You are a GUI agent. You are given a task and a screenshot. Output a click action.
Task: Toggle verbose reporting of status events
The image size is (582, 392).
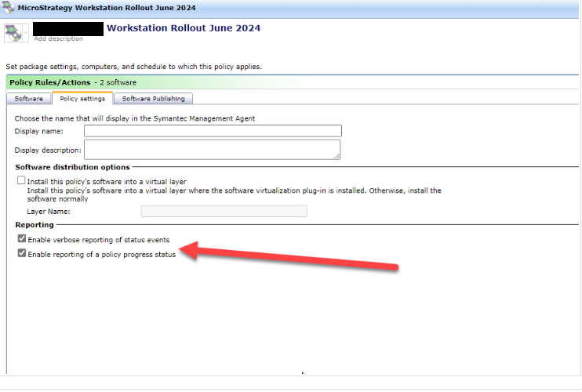point(22,238)
